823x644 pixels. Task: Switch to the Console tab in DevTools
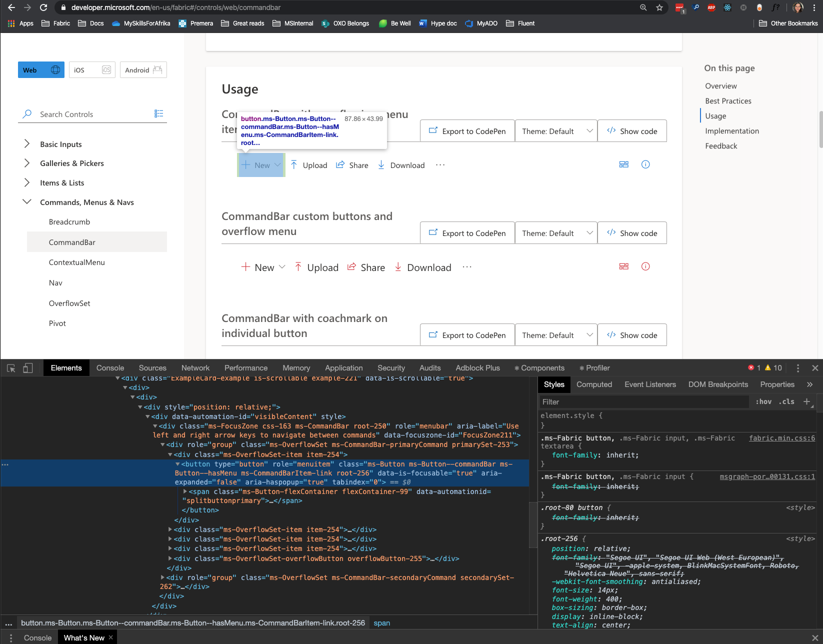[x=110, y=367]
